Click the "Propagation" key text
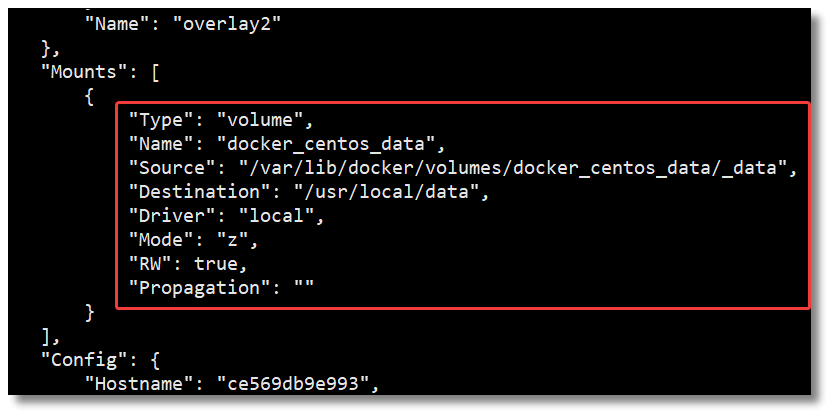 pyautogui.click(x=197, y=286)
